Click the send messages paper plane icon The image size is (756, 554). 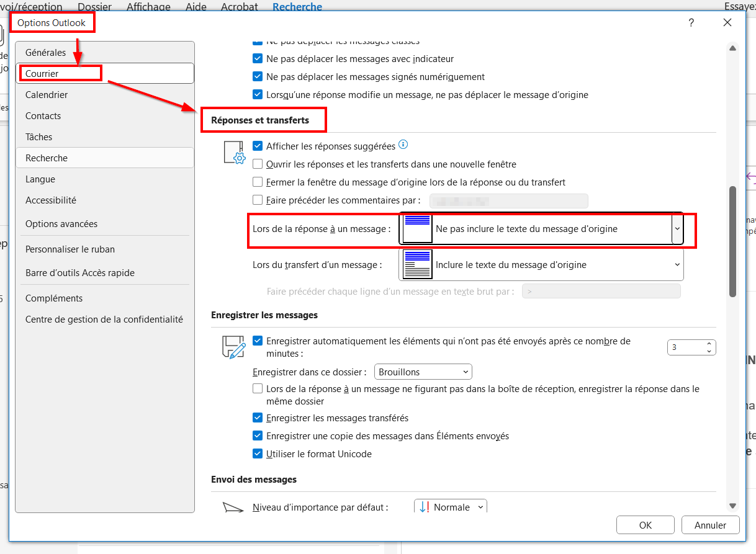point(234,507)
